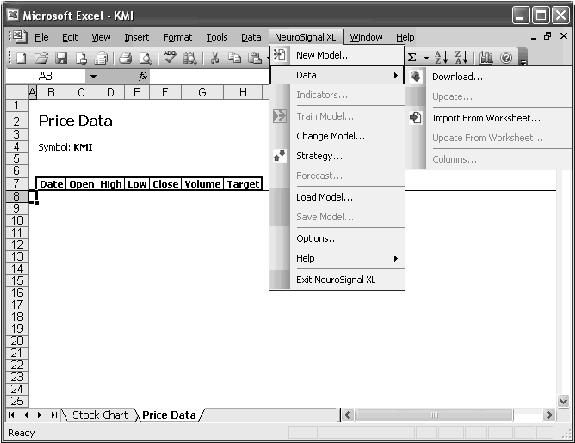Viewport: 575px width, 443px height.
Task: Click previous sheet navigation arrow
Action: pyautogui.click(x=26, y=415)
